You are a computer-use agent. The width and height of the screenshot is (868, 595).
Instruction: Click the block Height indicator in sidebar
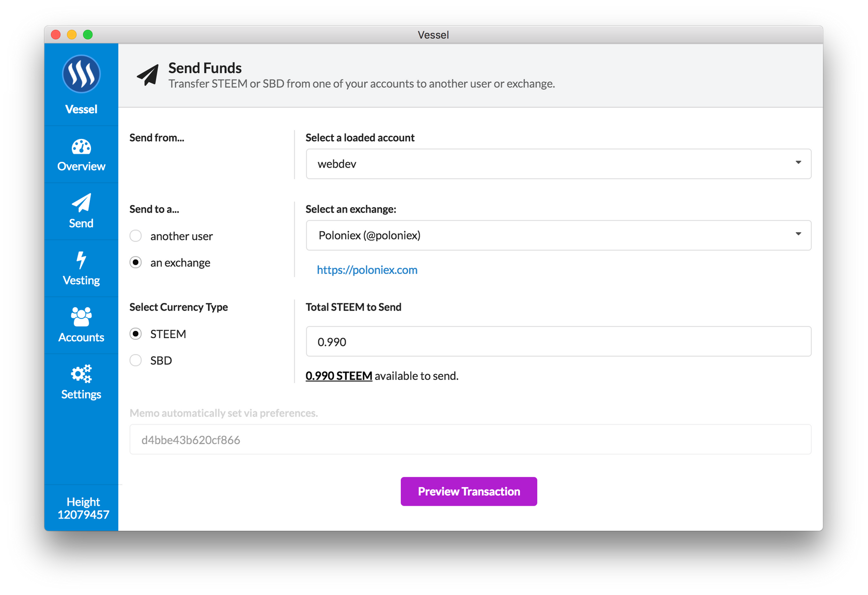click(x=83, y=508)
